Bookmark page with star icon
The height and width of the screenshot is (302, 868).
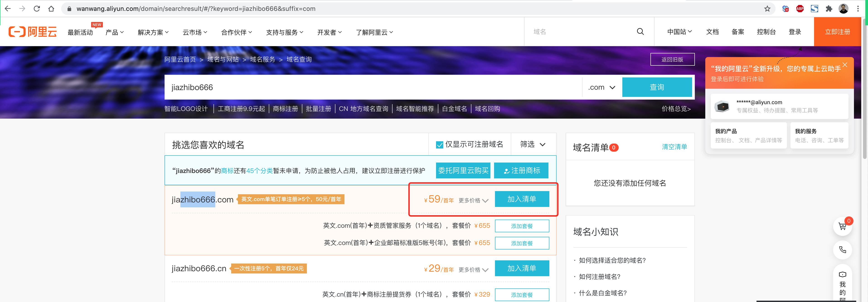tap(767, 9)
